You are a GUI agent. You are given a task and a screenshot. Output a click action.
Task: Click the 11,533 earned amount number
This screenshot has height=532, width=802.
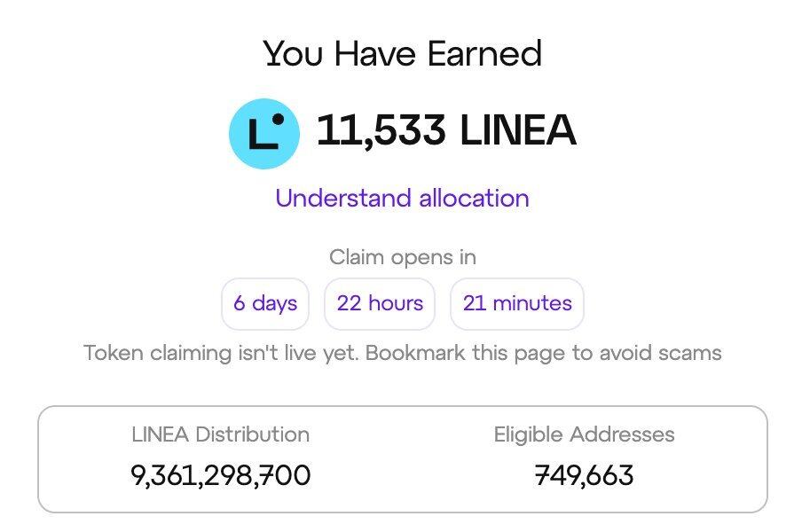pos(381,130)
